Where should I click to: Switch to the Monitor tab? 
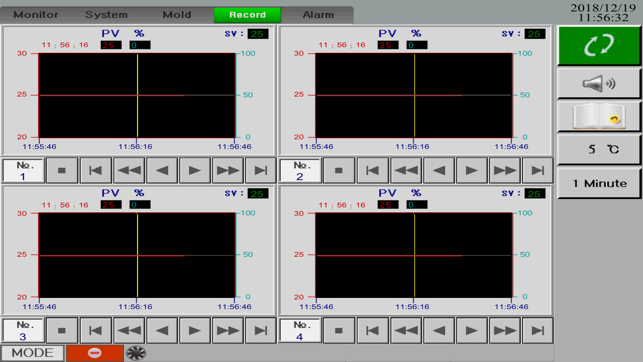(36, 15)
